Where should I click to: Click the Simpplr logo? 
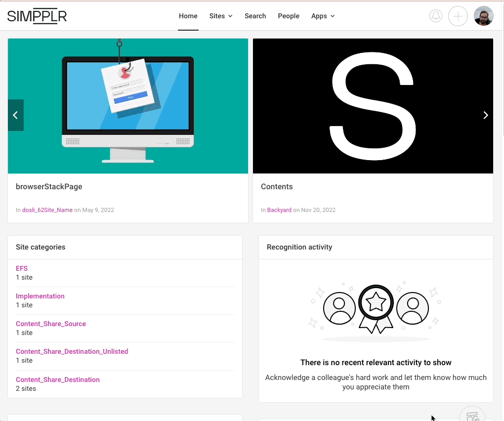[x=37, y=16]
